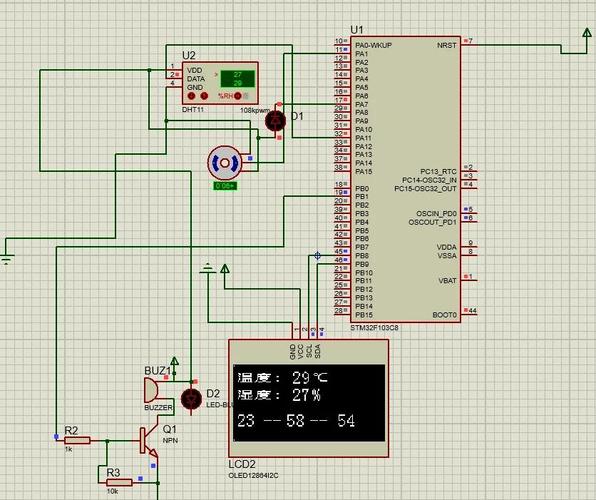Viewport: 596px width, 500px height.
Task: Select LED D1 near PA7
Action: 276,121
